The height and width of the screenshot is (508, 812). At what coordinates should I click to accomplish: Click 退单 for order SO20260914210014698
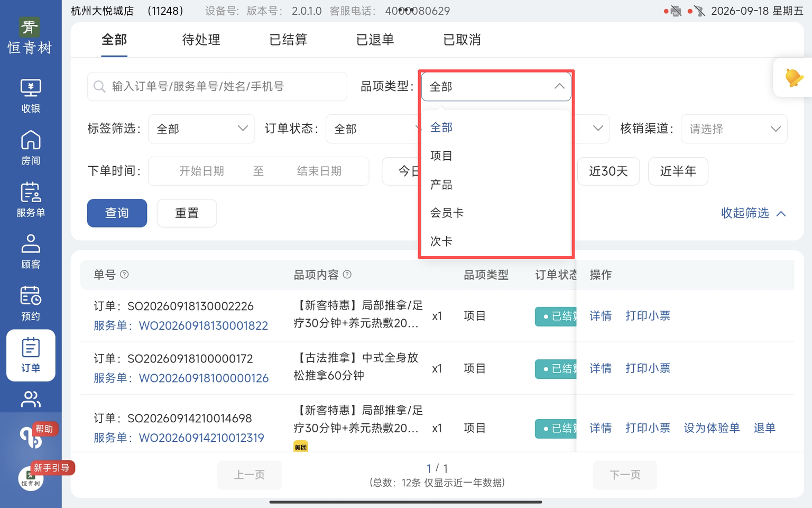coord(764,428)
